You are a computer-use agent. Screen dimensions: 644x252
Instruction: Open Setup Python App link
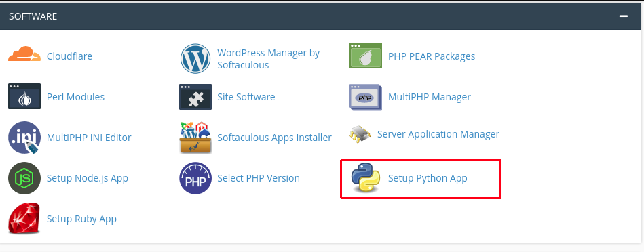pos(428,179)
